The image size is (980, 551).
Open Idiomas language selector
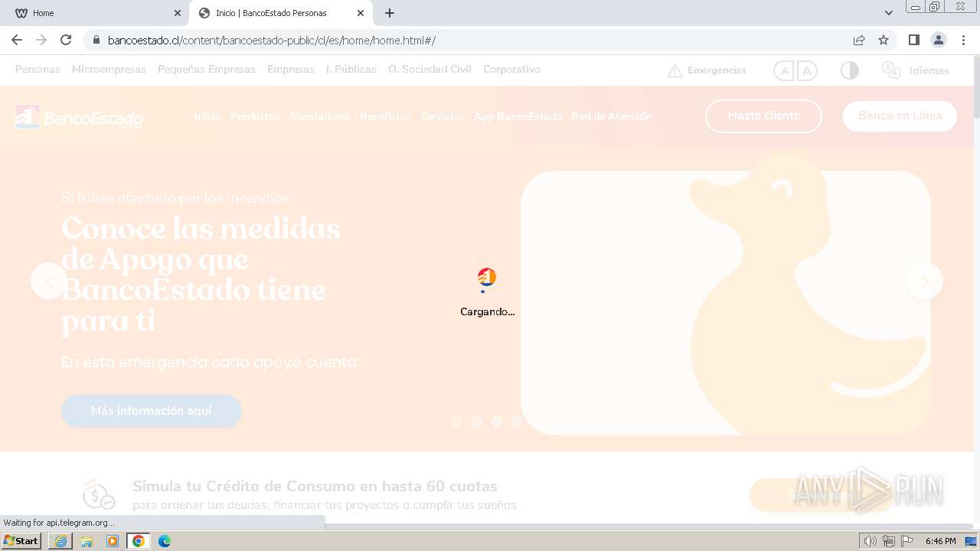tap(915, 70)
